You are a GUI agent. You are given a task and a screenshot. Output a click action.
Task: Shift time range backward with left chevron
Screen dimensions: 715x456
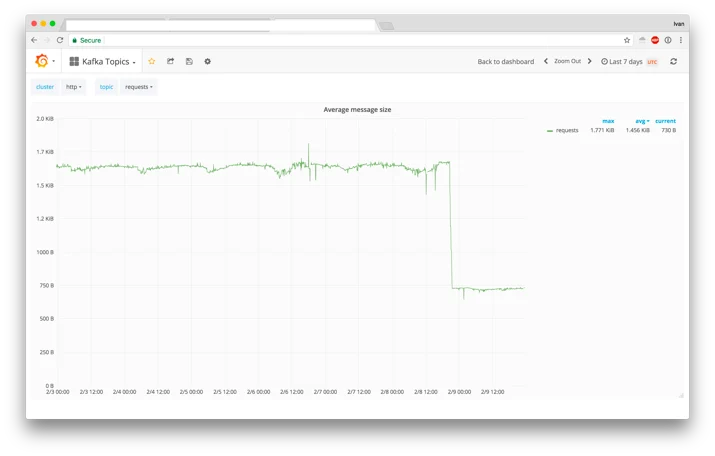click(545, 61)
